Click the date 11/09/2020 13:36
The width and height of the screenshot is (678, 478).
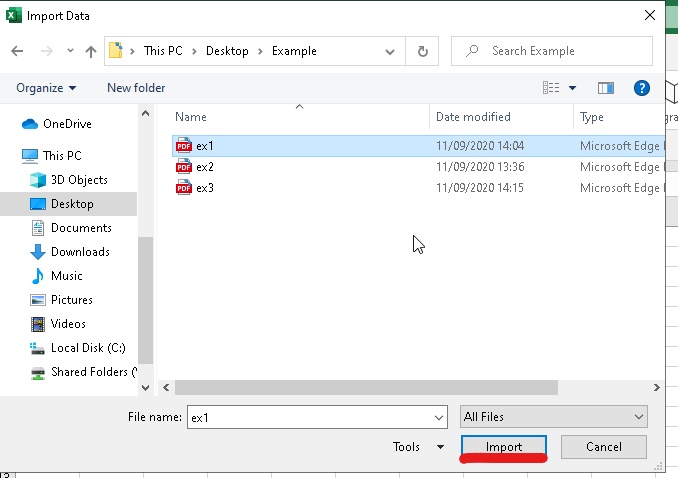point(480,167)
